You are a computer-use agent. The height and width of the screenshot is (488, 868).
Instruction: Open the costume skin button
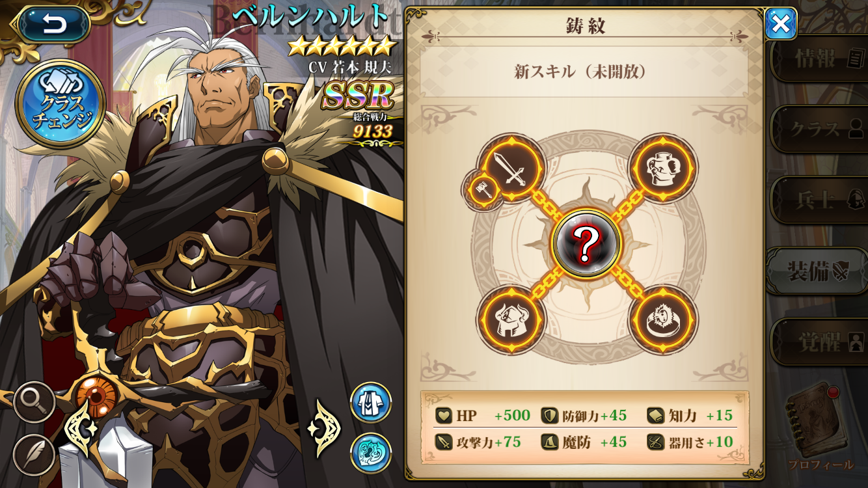[x=371, y=402]
